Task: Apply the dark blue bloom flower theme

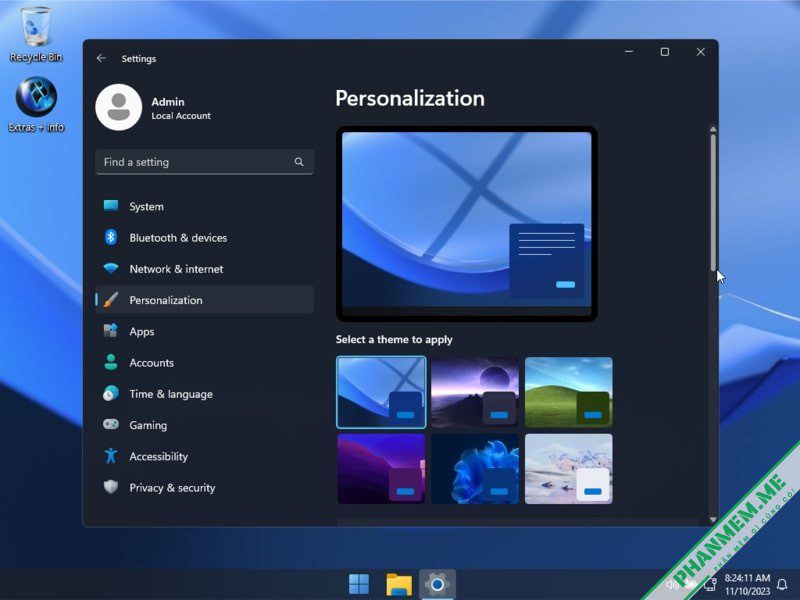Action: (475, 468)
